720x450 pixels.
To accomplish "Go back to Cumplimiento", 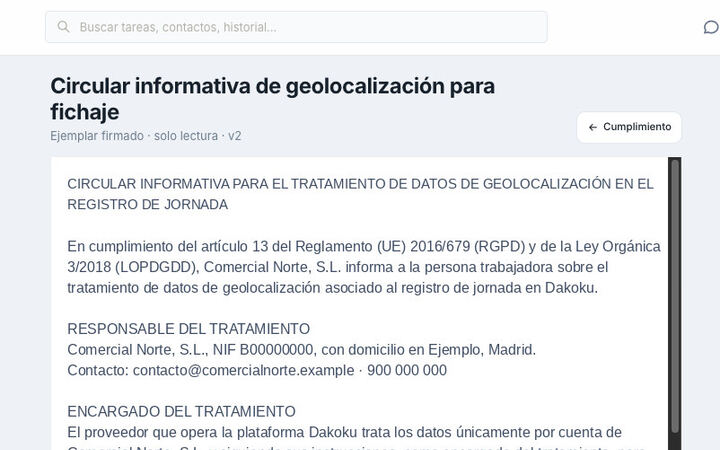I will (629, 127).
